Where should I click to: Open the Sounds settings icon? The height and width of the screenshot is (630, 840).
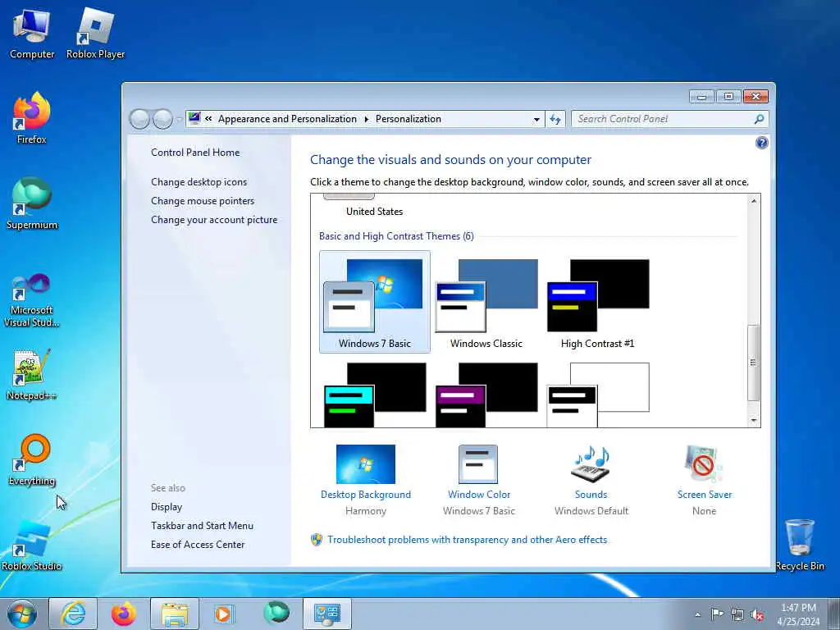click(x=591, y=464)
